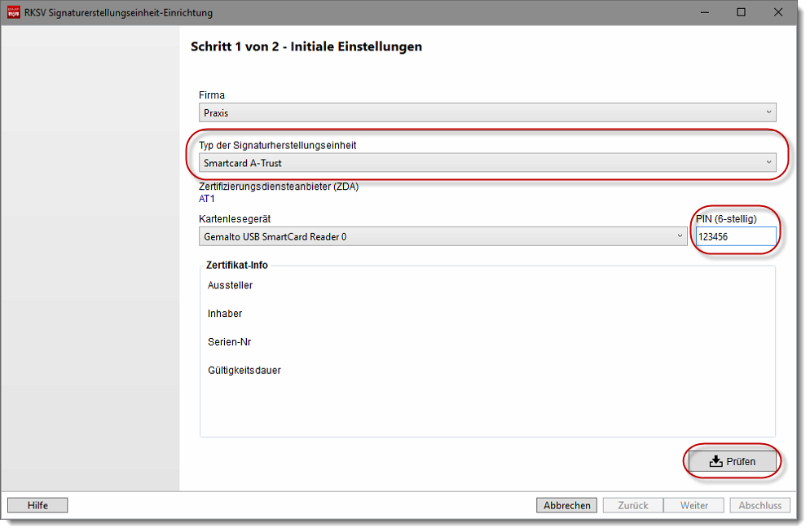This screenshot has width=810, height=532.
Task: Click the Zertifikat-Info group header
Action: point(237,265)
